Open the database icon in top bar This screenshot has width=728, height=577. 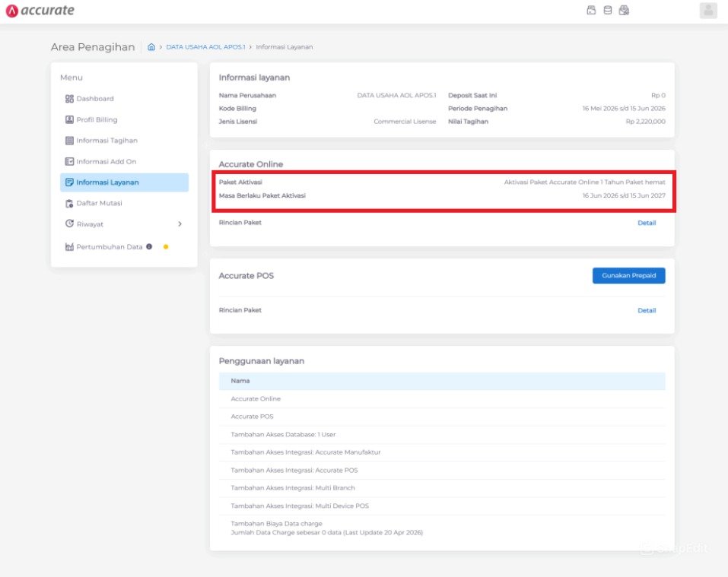(607, 10)
